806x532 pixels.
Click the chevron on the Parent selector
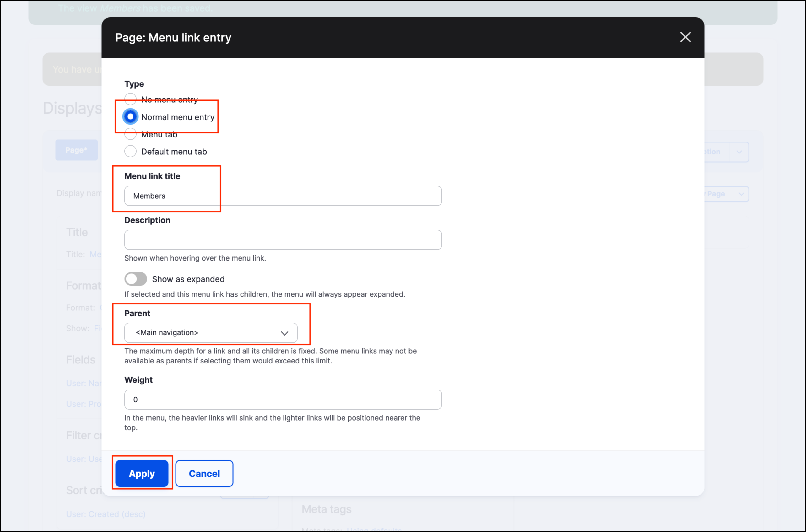(x=284, y=333)
